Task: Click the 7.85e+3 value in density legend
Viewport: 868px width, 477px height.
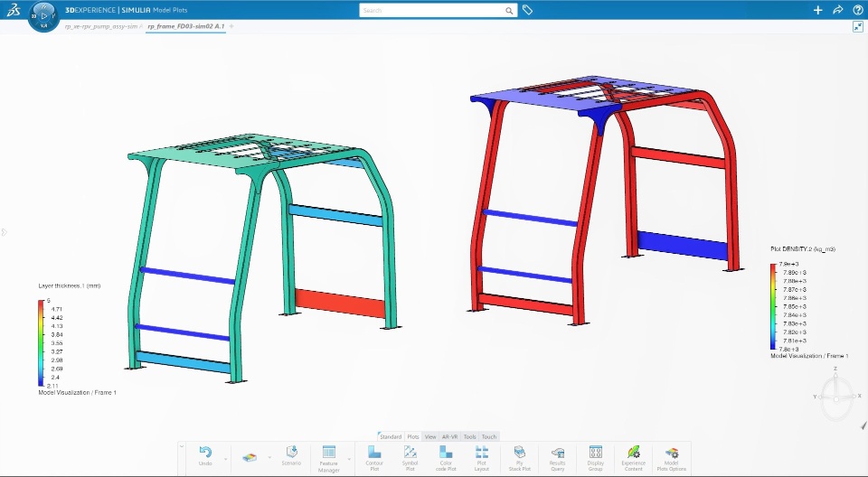Action: tap(795, 306)
